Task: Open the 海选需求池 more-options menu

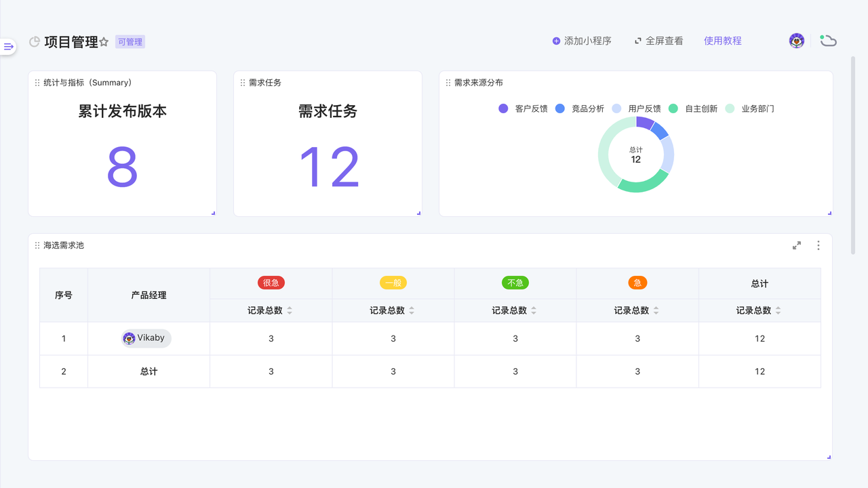Action: pos(818,245)
